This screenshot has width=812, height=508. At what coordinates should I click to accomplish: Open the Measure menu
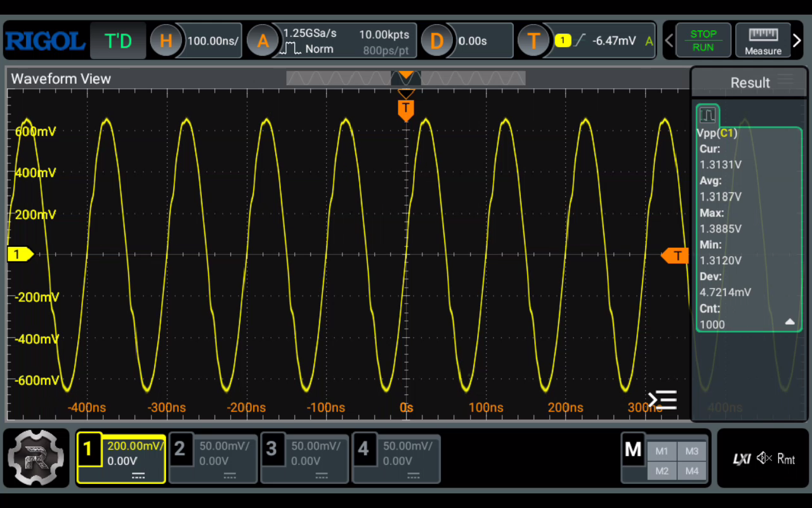coord(763,41)
